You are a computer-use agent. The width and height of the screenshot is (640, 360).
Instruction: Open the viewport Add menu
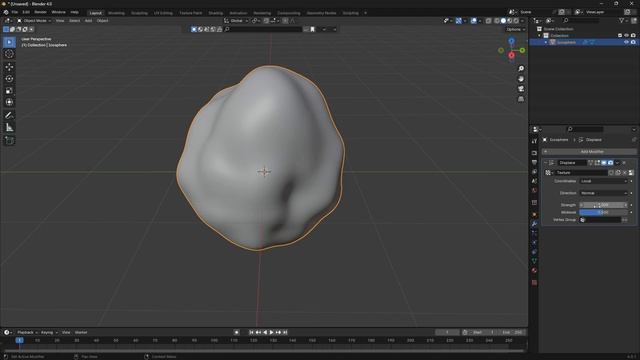click(88, 21)
